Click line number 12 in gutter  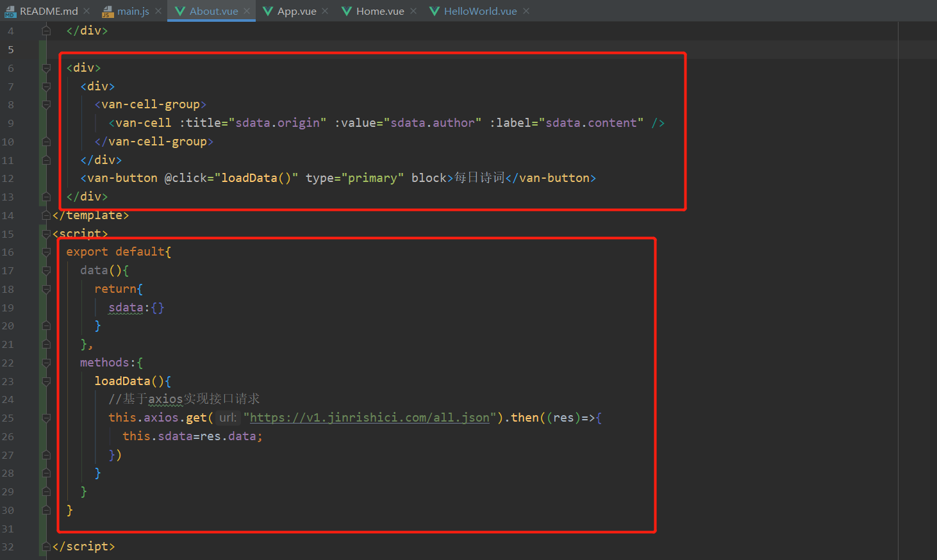coord(8,179)
